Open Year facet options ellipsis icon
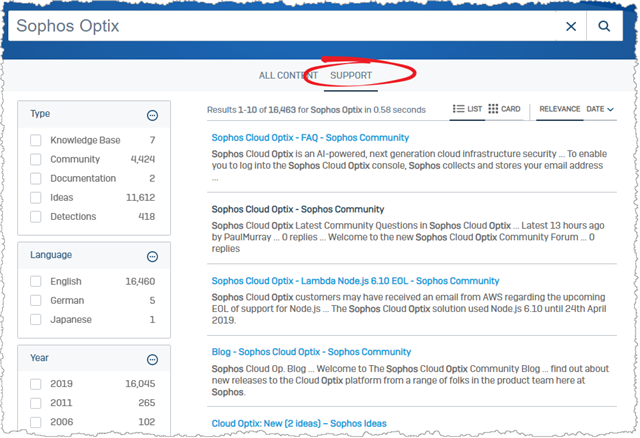640x438 pixels. tap(152, 360)
